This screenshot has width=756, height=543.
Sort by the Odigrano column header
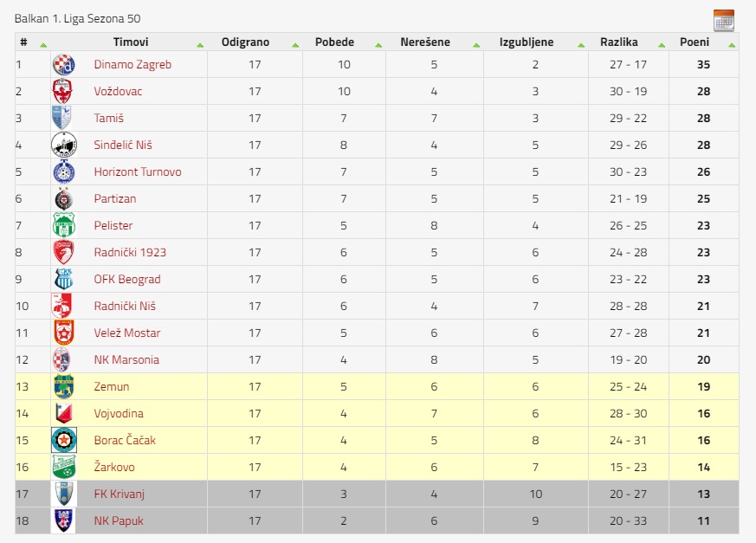pyautogui.click(x=245, y=42)
